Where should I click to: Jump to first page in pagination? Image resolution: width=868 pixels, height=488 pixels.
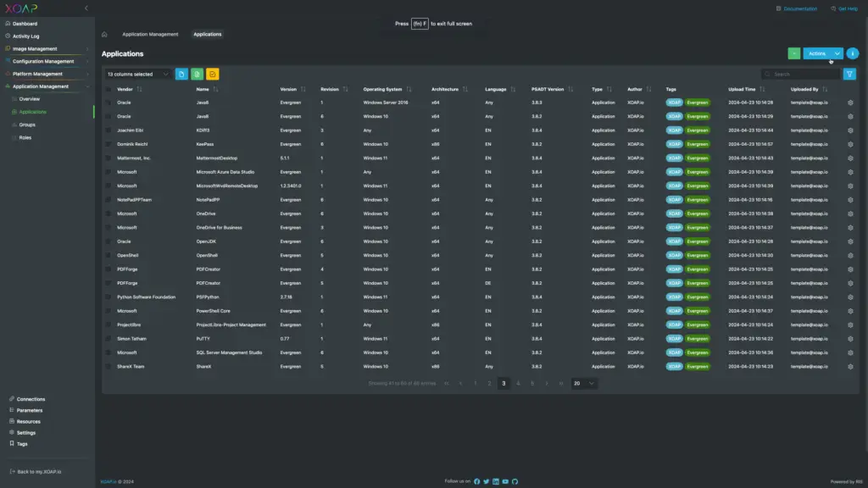click(x=446, y=384)
